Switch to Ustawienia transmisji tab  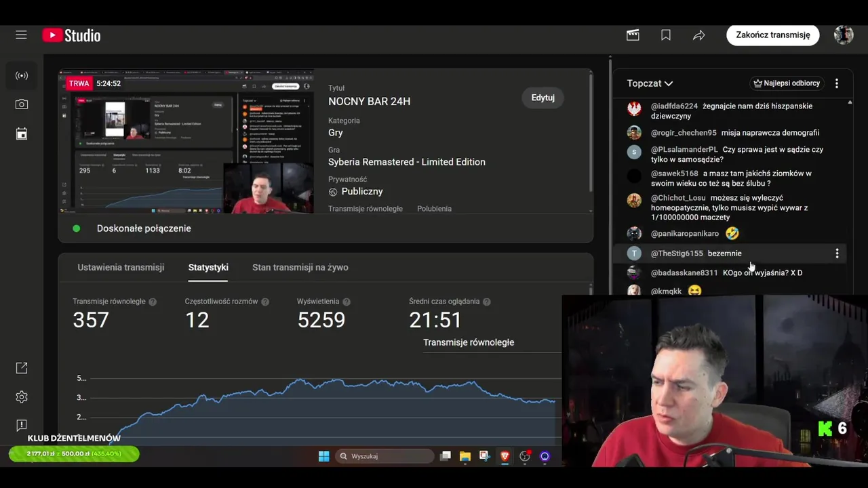click(121, 267)
